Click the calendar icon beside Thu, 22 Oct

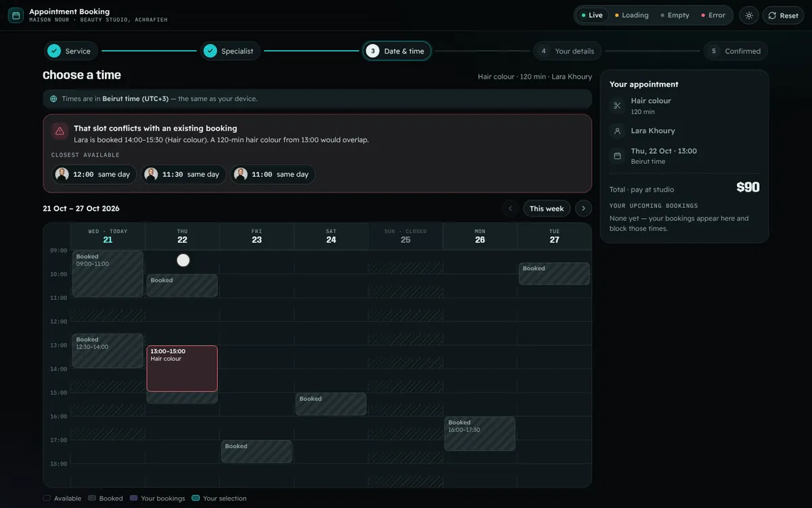click(x=617, y=156)
